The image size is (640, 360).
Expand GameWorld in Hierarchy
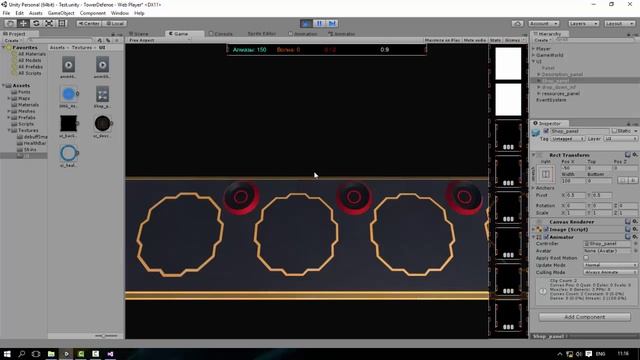pyautogui.click(x=533, y=55)
